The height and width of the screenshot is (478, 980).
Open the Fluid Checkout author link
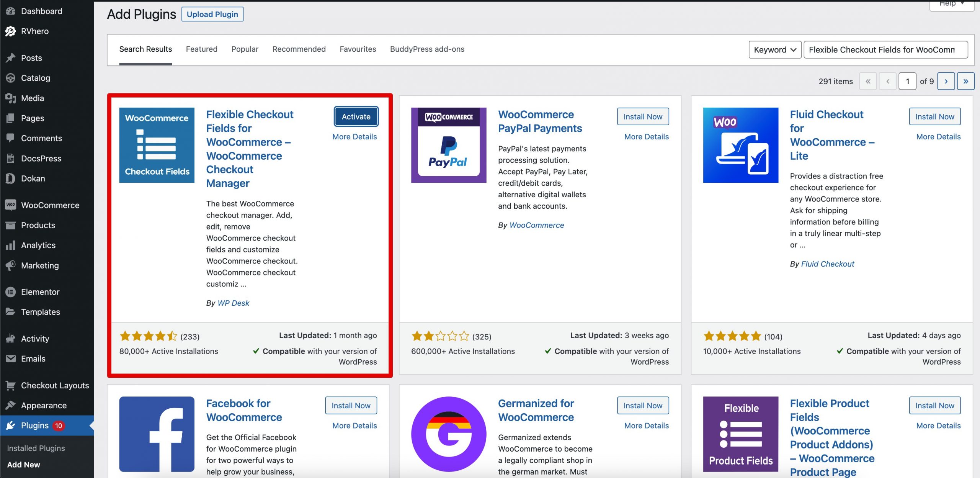827,264
